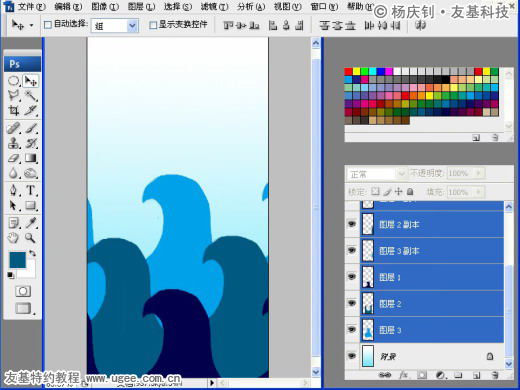This screenshot has width=520, height=390.
Task: Click the canvas vertical scrollbar up arrow
Action: 315,43
